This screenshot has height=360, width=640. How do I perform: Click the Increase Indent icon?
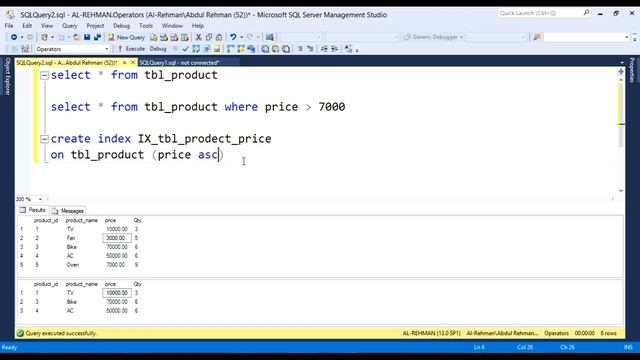334,49
